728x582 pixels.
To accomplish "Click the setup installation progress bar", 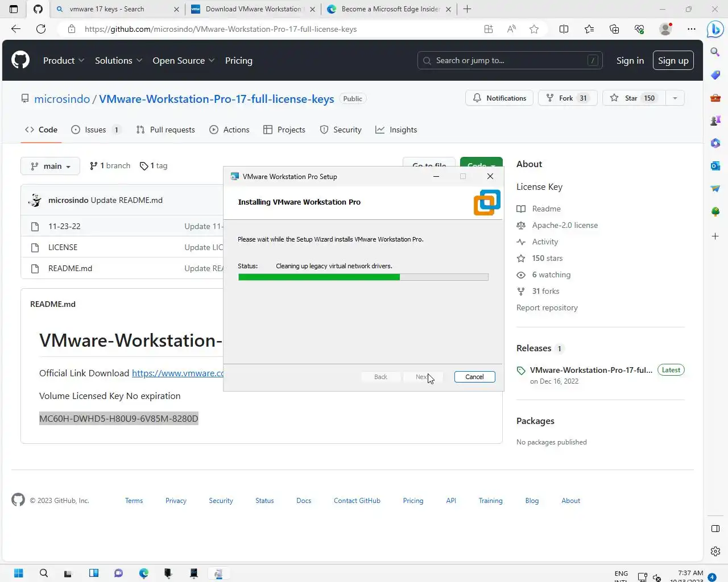I will tap(363, 277).
